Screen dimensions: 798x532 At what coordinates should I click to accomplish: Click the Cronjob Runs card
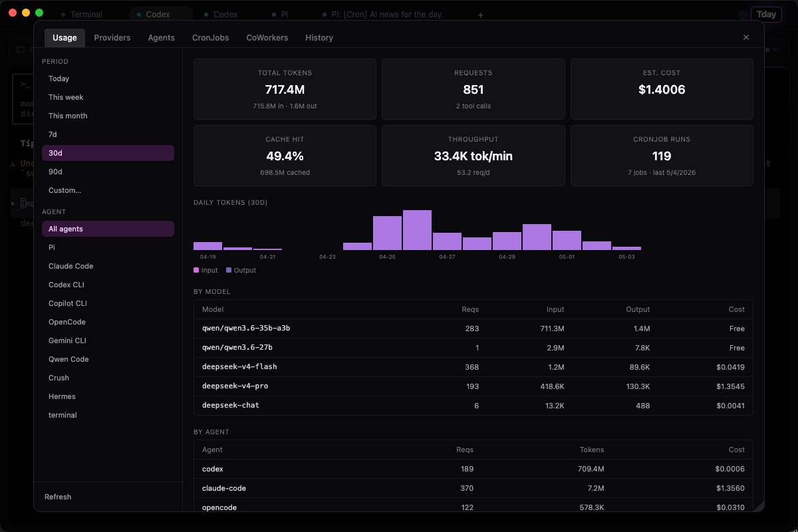point(662,156)
